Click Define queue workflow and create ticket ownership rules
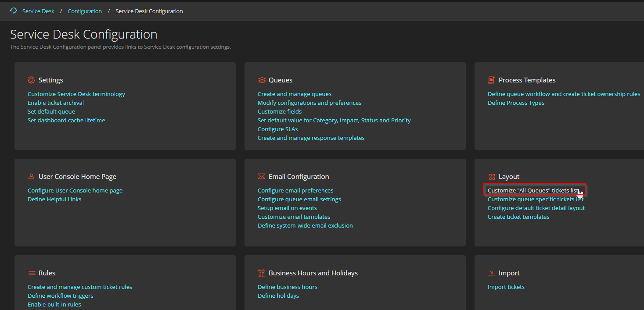The height and width of the screenshot is (310, 644). (x=564, y=93)
